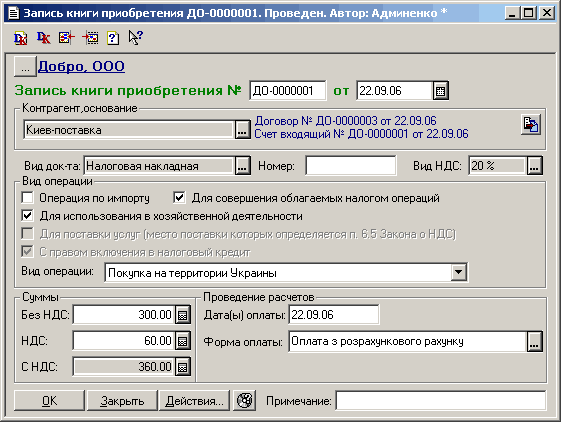Screen dimensions: 561x422
Task: Click the Вид НДС 20 % field
Action: 497,165
